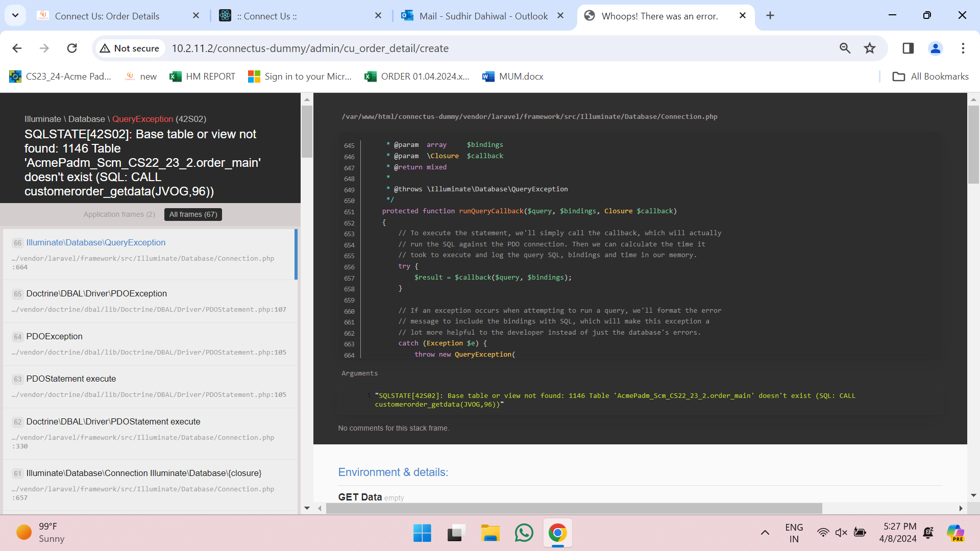Show All frames (67)
This screenshot has height=551, width=980.
(193, 214)
